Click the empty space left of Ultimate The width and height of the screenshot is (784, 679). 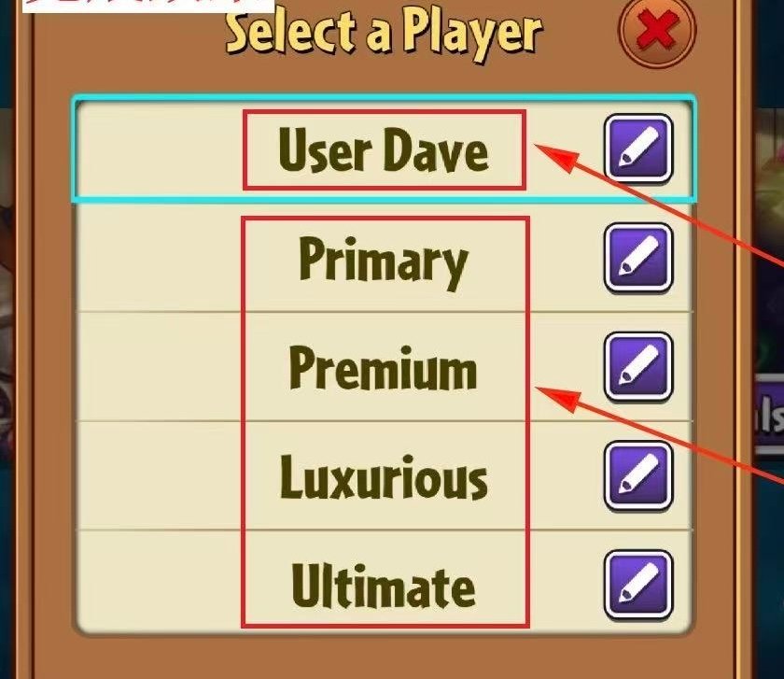click(x=159, y=580)
